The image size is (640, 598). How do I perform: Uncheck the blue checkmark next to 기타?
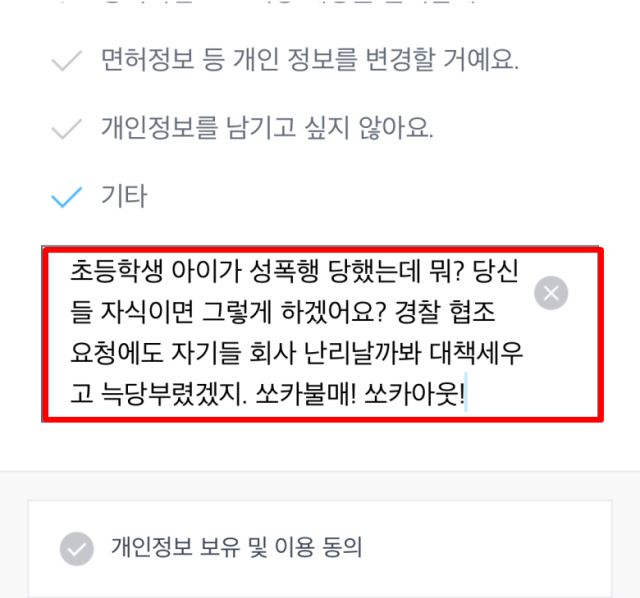(x=67, y=197)
